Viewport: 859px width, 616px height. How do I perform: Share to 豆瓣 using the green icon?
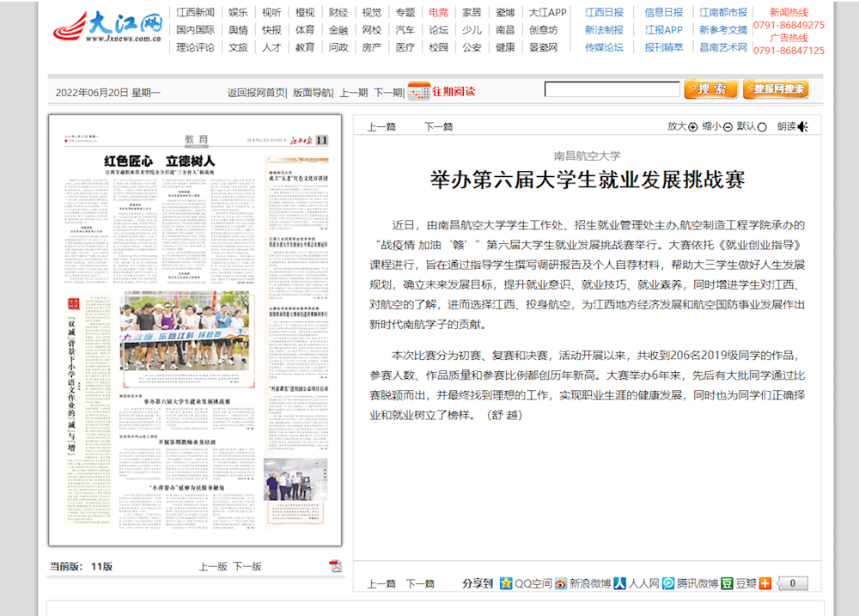(x=727, y=583)
